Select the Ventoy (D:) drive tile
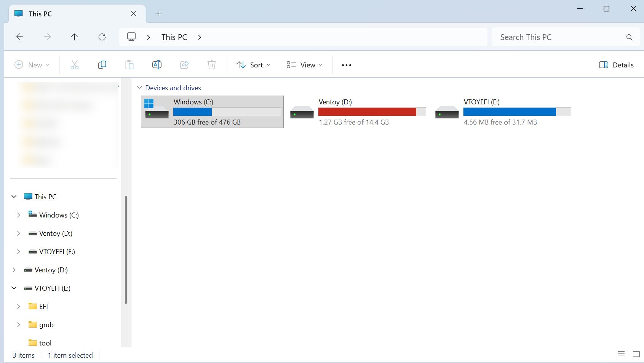Screen dimensions: 644x363 coord(357,112)
